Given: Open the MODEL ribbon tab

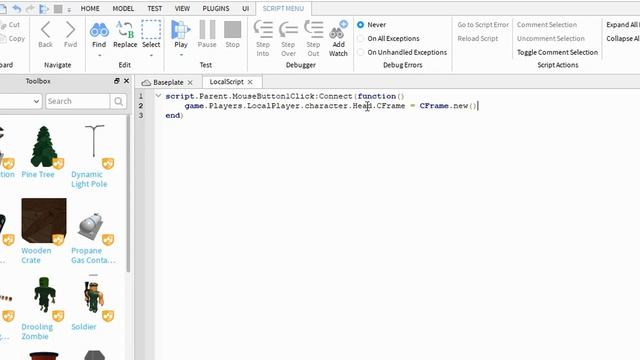Looking at the screenshot, I should 123,8.
